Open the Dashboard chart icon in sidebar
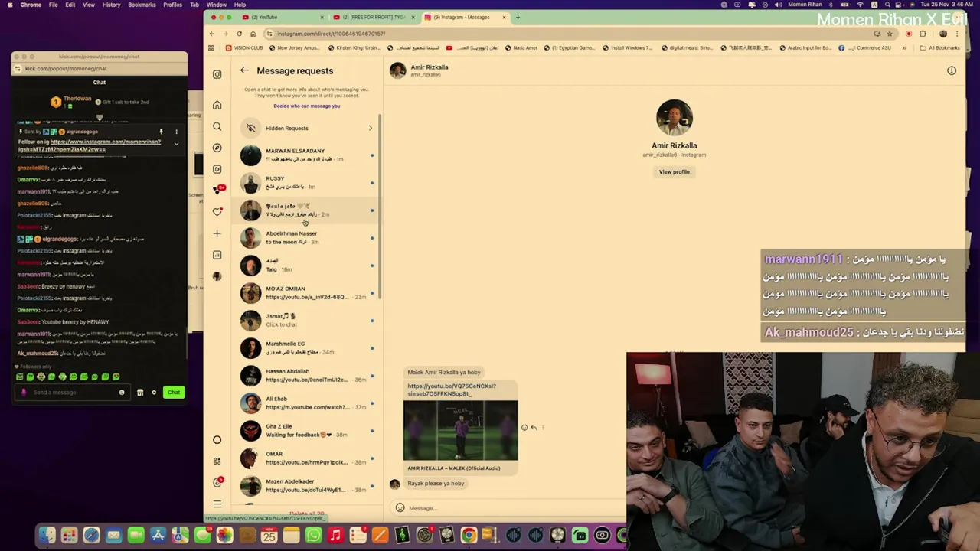Viewport: 980px width, 551px height. 217,255
